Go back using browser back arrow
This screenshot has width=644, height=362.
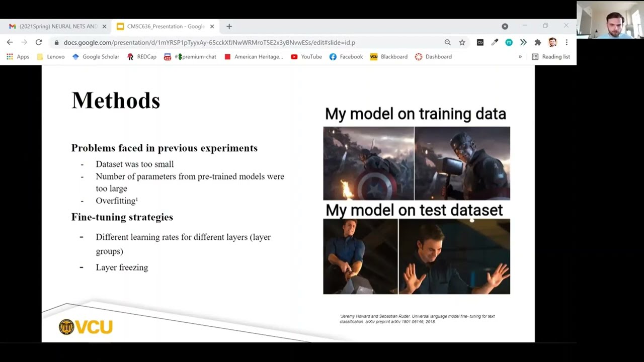tap(10, 43)
